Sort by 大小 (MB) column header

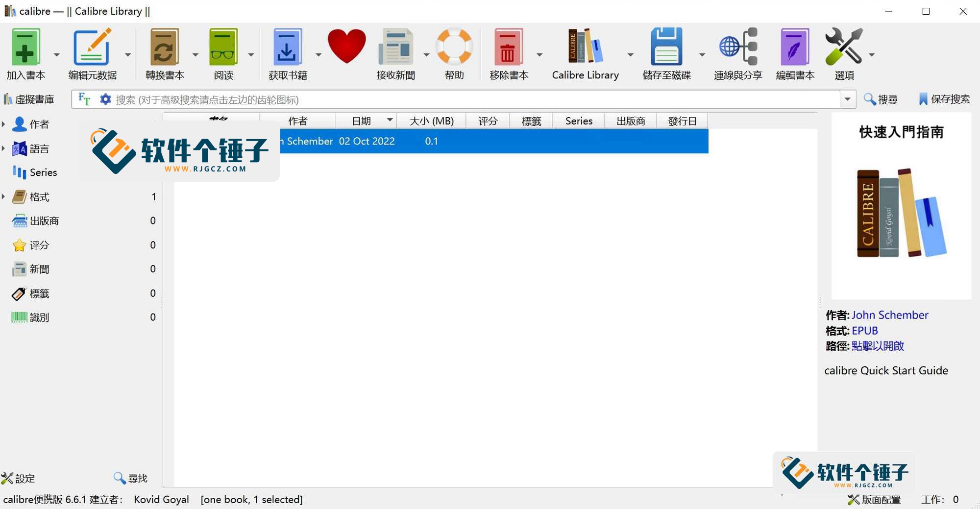pyautogui.click(x=431, y=121)
